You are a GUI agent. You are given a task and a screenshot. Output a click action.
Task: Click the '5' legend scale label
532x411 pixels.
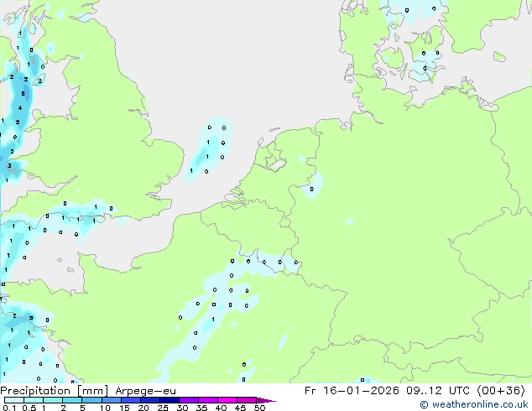pos(82,408)
